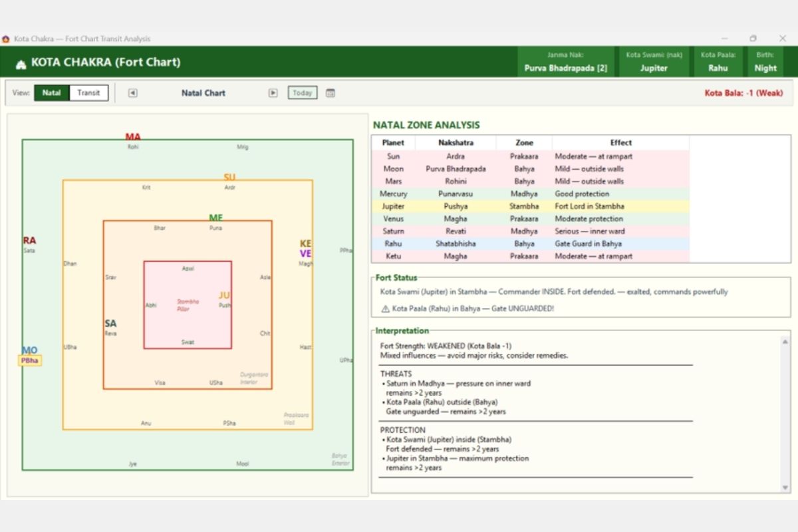Click the Stambha Pillar center label
This screenshot has width=798, height=532.
188,305
